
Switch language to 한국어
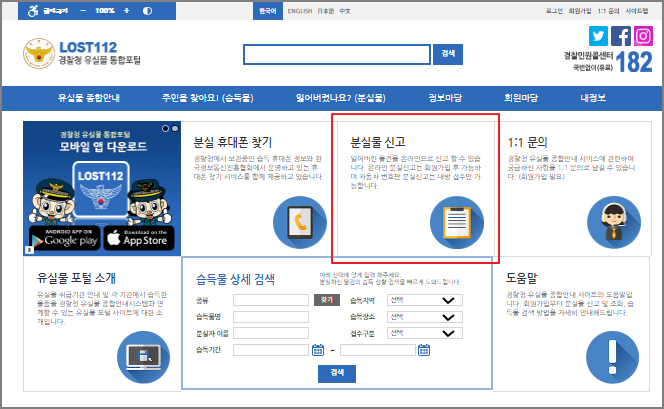tap(268, 11)
